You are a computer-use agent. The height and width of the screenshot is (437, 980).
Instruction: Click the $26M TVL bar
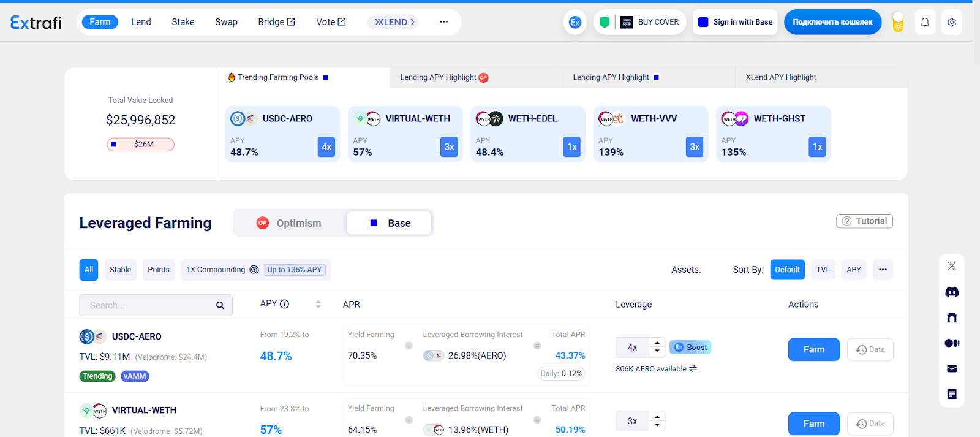tap(140, 145)
